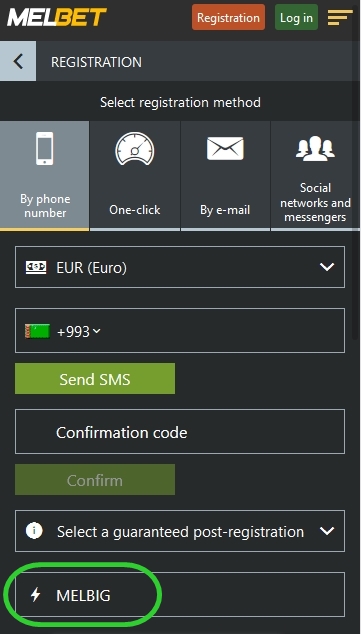Expand the EUR (Euro) currency dropdown
Image resolution: width=361 pixels, height=634 pixels.
click(180, 267)
